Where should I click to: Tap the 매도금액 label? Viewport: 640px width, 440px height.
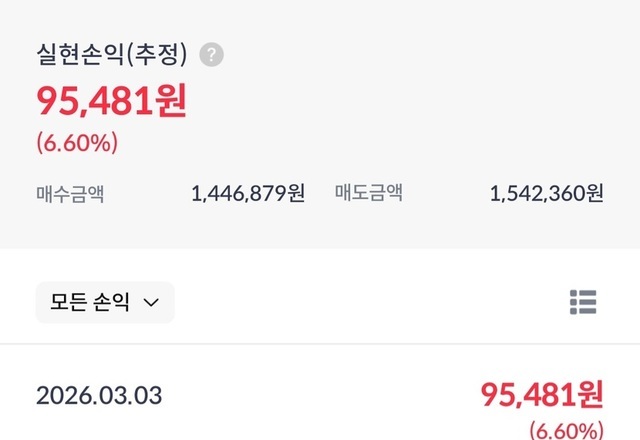click(x=368, y=194)
